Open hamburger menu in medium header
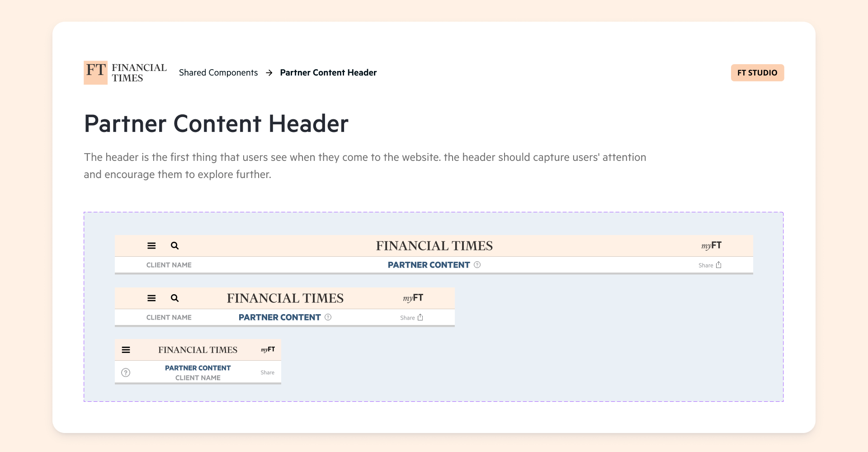 click(151, 298)
